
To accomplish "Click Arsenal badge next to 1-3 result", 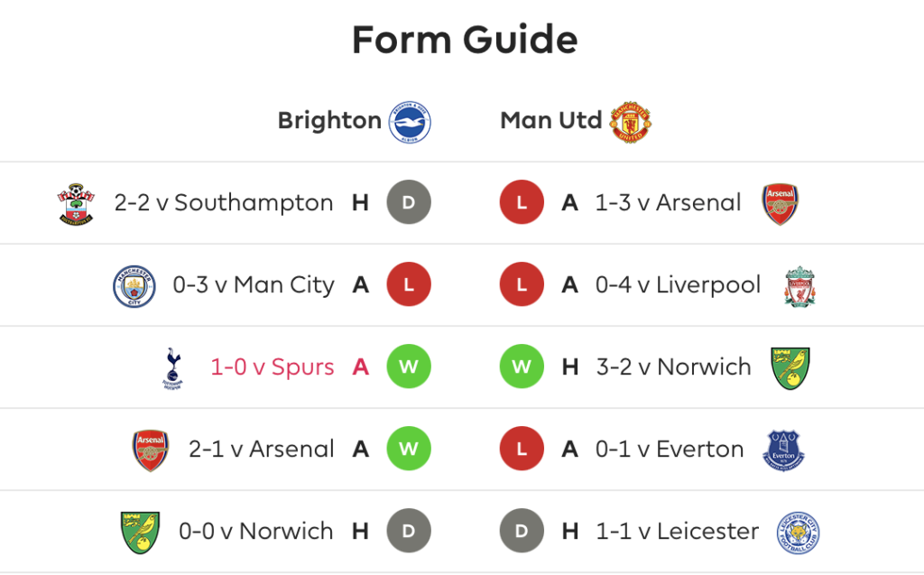I will pos(781,203).
